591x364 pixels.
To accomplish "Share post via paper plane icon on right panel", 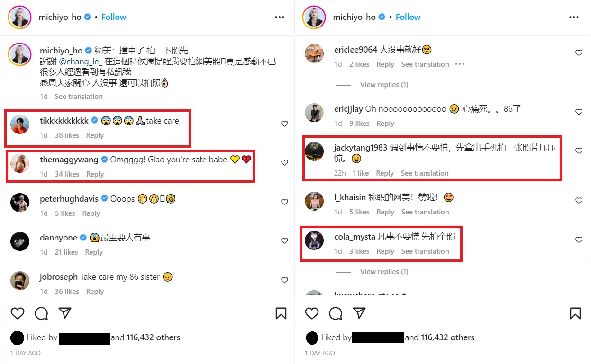I will [x=360, y=313].
